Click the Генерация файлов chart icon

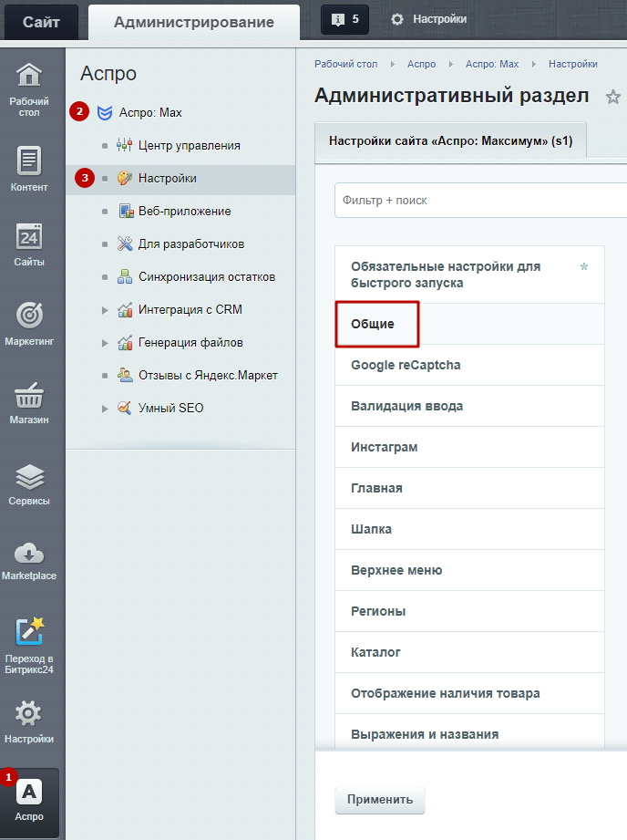(x=124, y=342)
